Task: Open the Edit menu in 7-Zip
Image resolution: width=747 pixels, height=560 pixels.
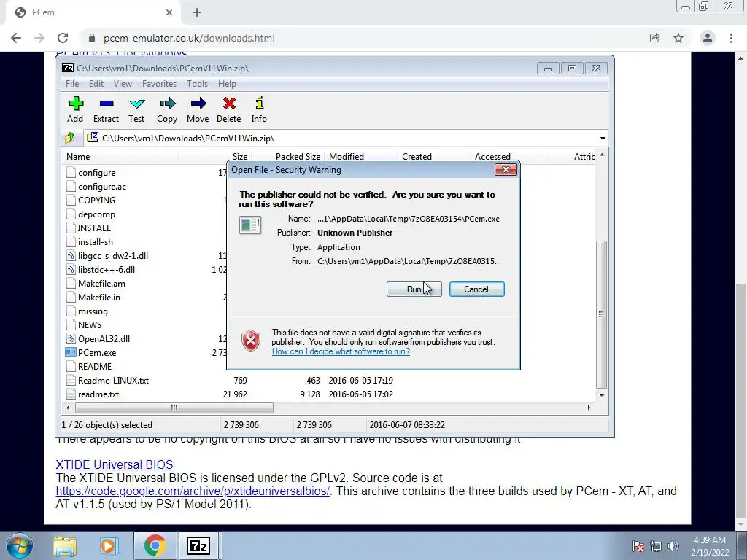Action: 96,84
